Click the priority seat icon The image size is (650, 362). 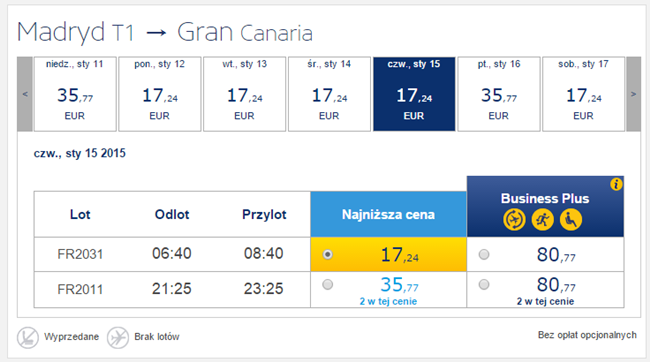(571, 220)
